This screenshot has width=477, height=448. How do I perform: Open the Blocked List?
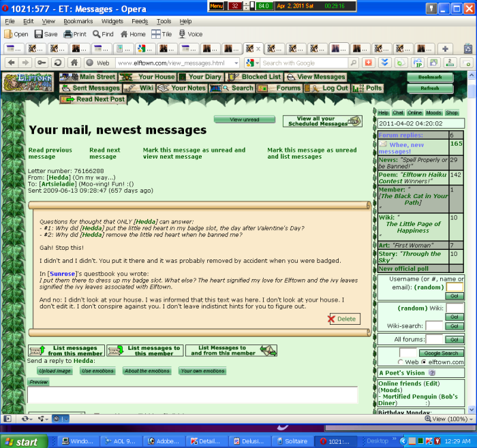[255, 77]
